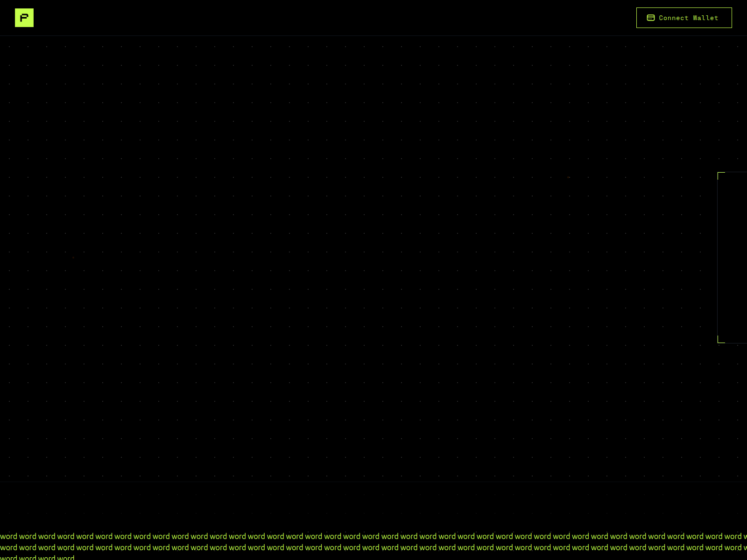Screen dimensions: 747x560
Task: Click the wallet card icon inside Connect Wallet
Action: tap(650, 18)
